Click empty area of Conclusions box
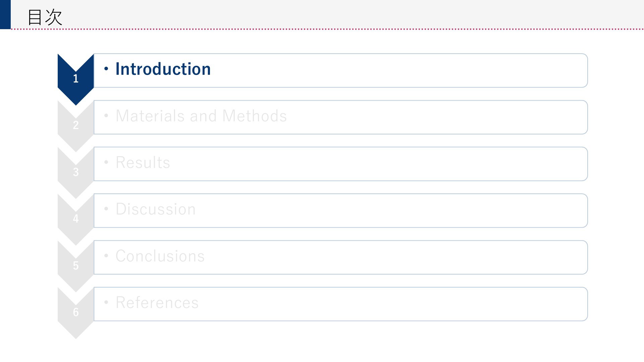The height and width of the screenshot is (362, 644). [396, 257]
